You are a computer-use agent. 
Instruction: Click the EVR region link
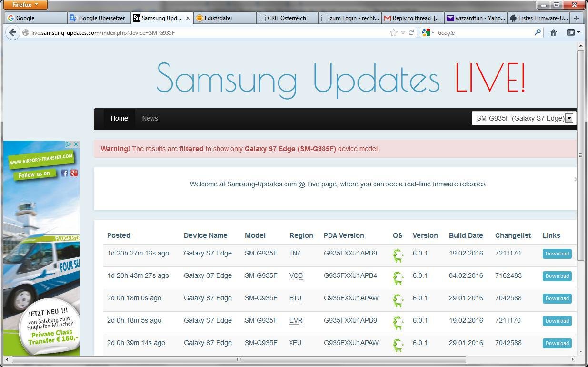click(x=296, y=320)
